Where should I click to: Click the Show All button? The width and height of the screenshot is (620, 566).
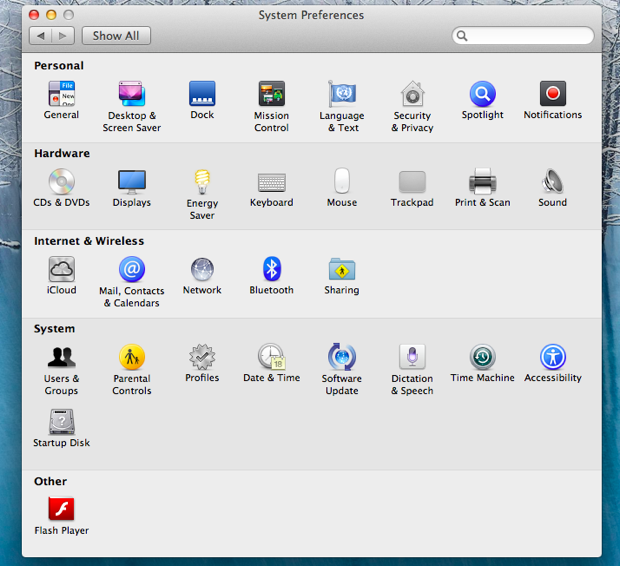(x=116, y=36)
